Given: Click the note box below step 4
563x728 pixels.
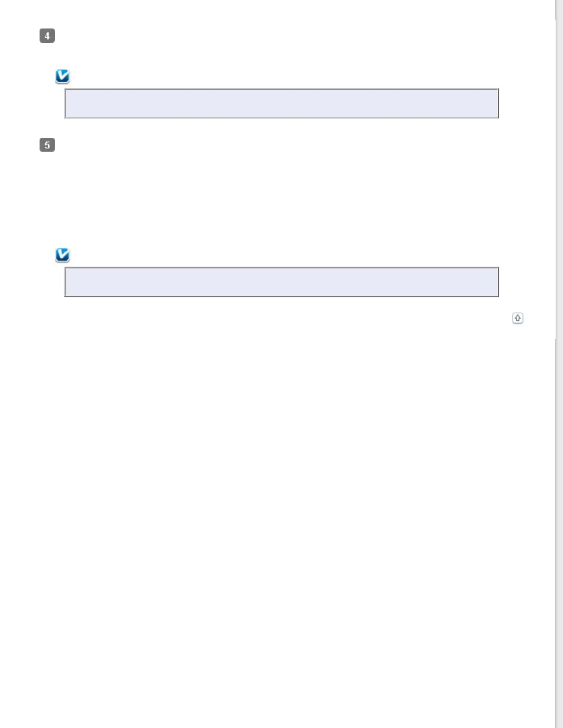Looking at the screenshot, I should (281, 103).
